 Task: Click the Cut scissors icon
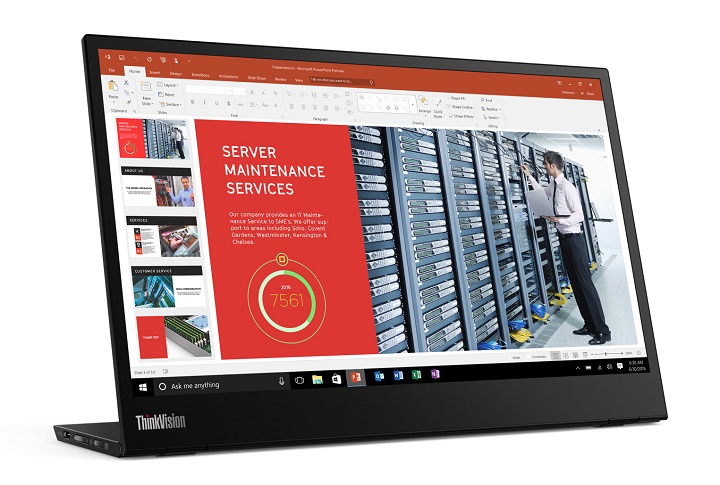tap(126, 83)
